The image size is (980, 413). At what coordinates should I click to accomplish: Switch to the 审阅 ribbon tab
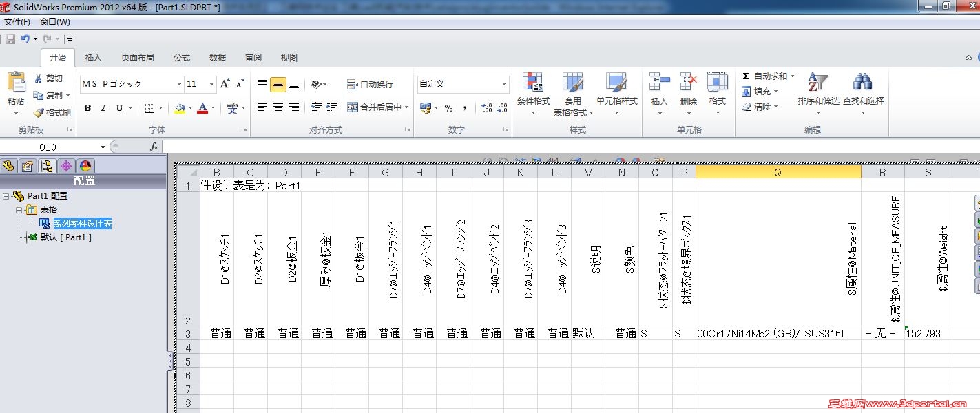[253, 58]
